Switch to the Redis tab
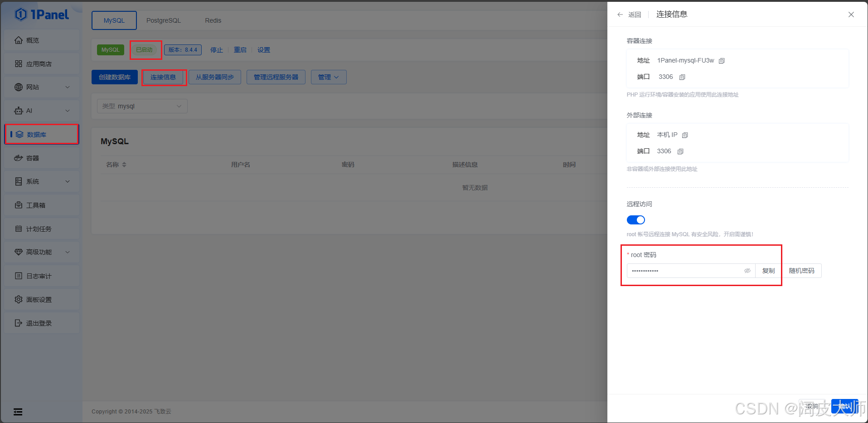 213,20
